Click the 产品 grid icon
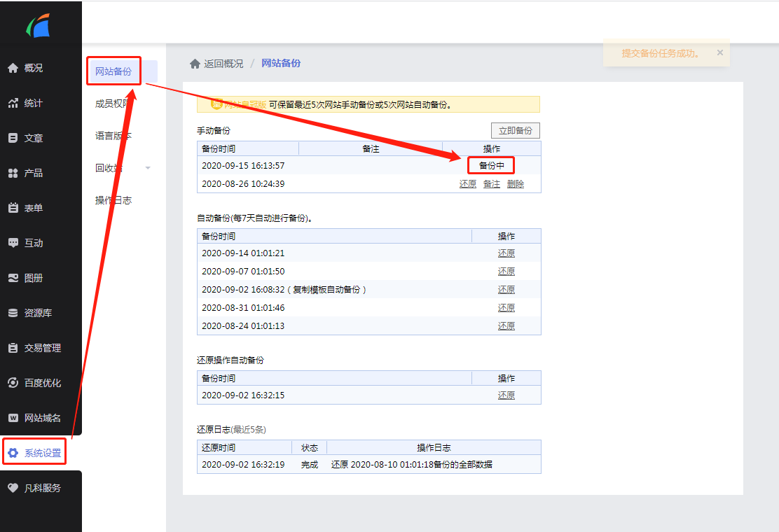 (x=13, y=173)
